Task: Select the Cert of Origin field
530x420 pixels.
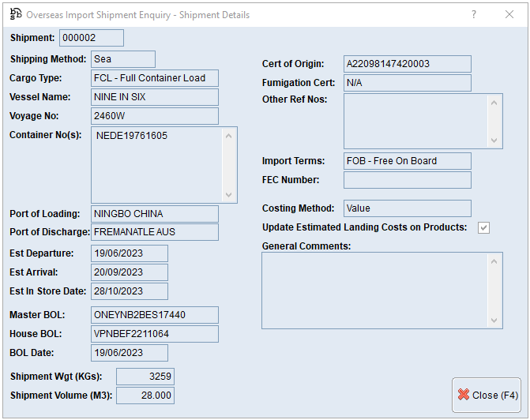Action: pyautogui.click(x=407, y=64)
